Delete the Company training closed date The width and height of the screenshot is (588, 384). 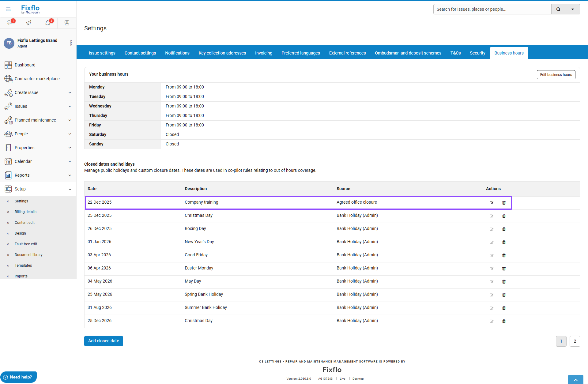point(504,203)
